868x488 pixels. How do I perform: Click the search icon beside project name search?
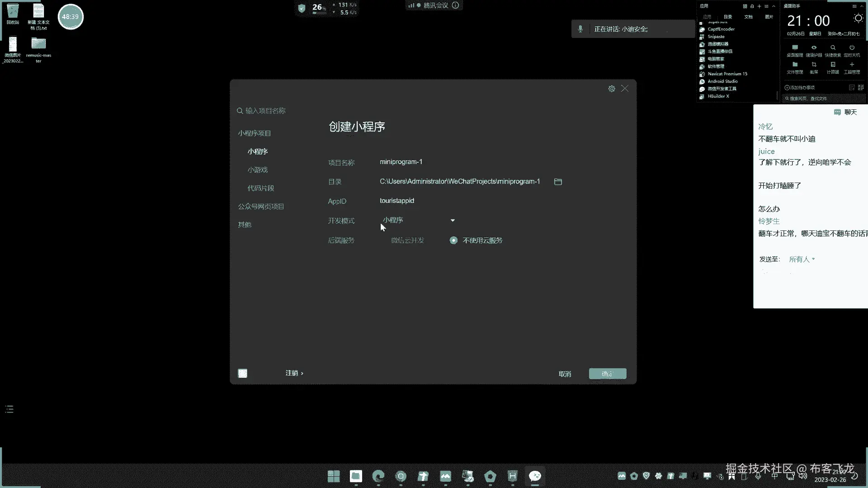coord(240,111)
